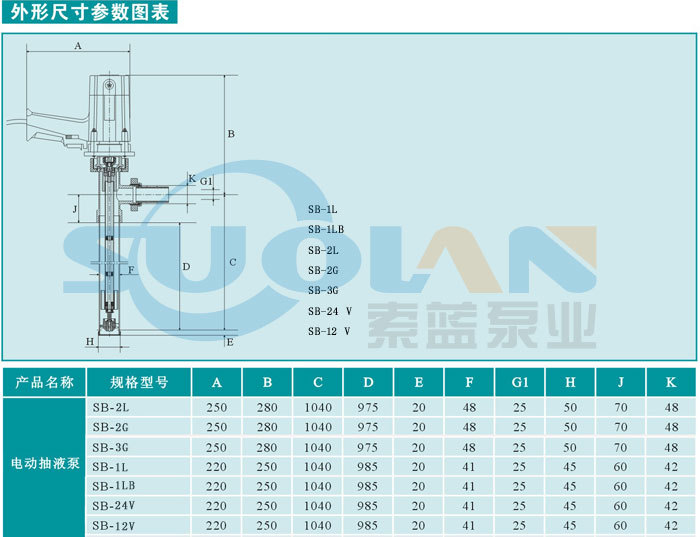Select the 产品名称 table header cell

tap(41, 382)
